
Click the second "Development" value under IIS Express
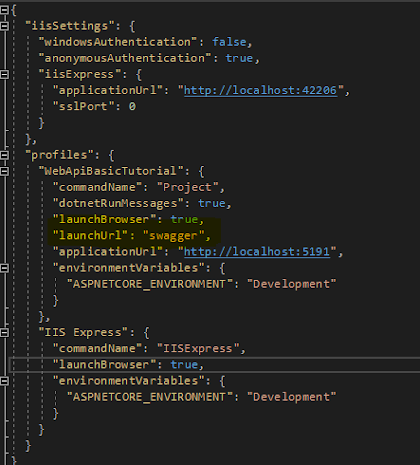tap(291, 397)
